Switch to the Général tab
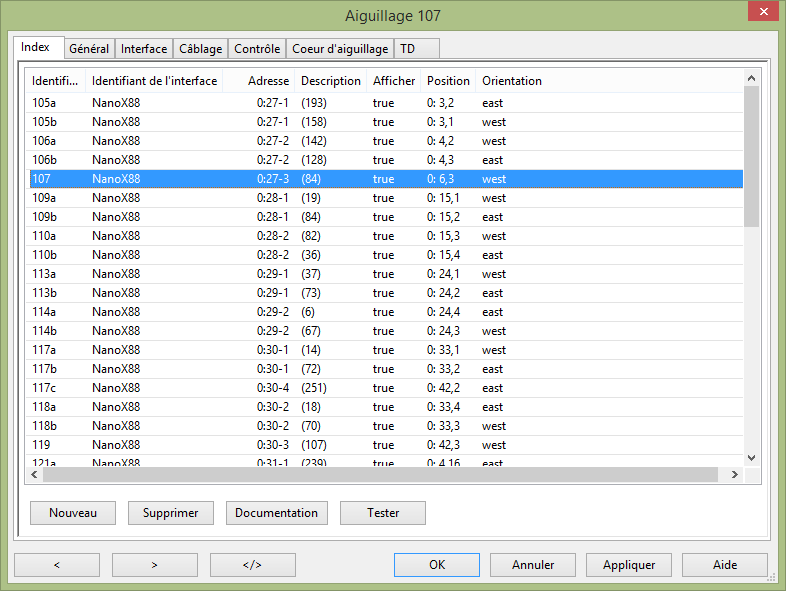Screen dimensions: 786x591 (x=89, y=49)
